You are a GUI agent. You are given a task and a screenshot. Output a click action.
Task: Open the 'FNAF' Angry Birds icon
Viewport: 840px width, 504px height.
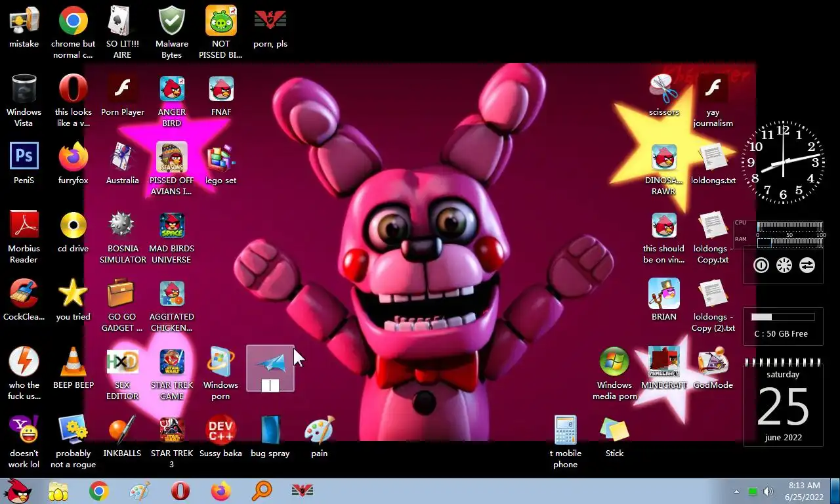tap(221, 96)
